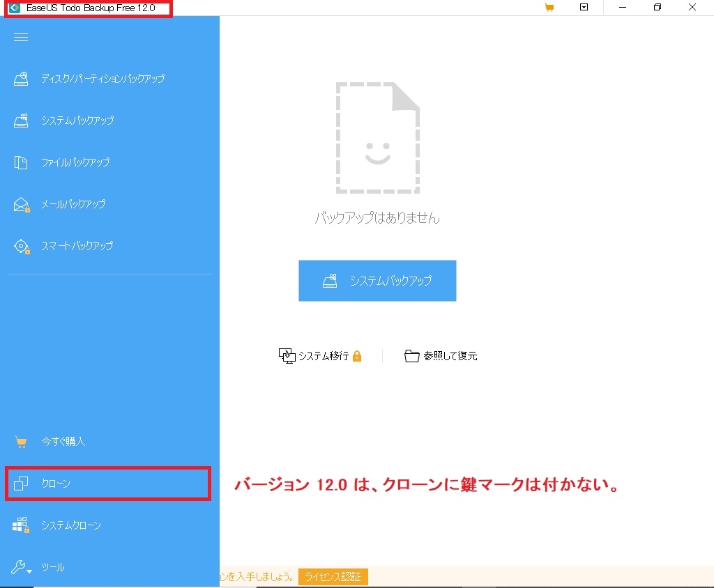The width and height of the screenshot is (714, 588).
Task: Click the tools wrench icon
Action: tap(19, 567)
